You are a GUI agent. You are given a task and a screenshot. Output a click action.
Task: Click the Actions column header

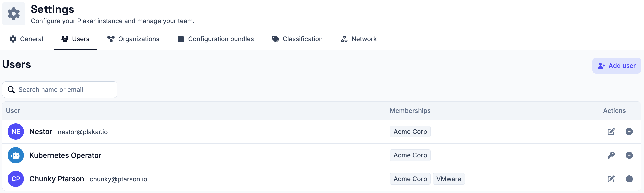pyautogui.click(x=614, y=111)
